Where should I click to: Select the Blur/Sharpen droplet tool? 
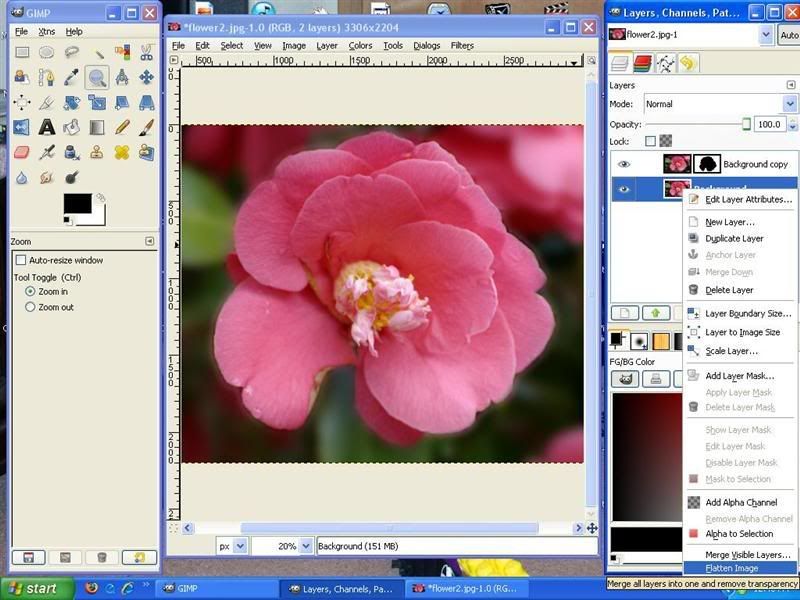[21, 177]
